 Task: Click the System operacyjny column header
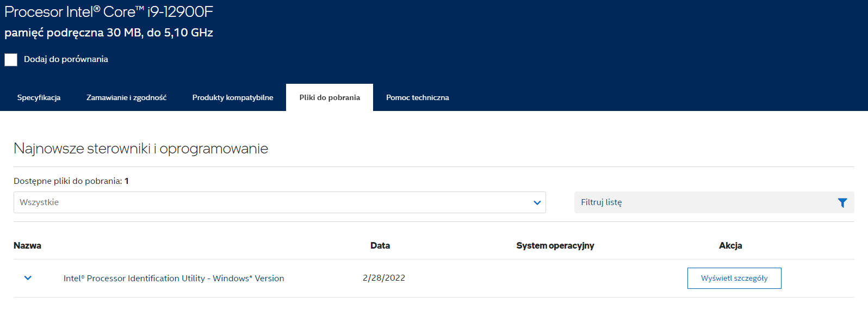pyautogui.click(x=555, y=245)
